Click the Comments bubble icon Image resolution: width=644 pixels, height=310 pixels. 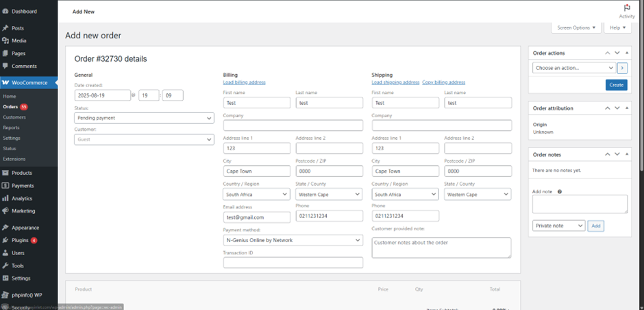[5, 67]
